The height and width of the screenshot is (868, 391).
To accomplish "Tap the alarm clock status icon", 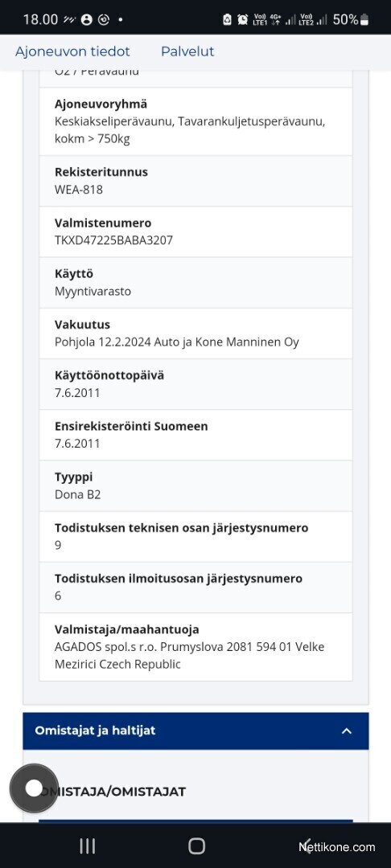I will [x=243, y=20].
